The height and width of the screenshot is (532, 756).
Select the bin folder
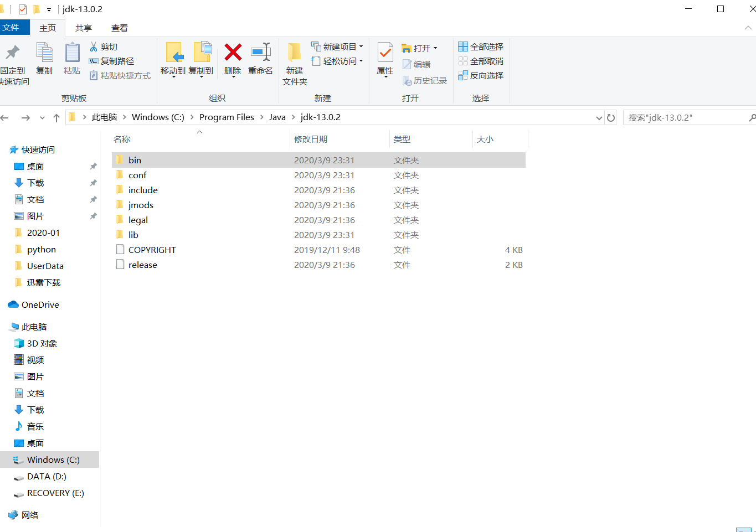coord(318,160)
